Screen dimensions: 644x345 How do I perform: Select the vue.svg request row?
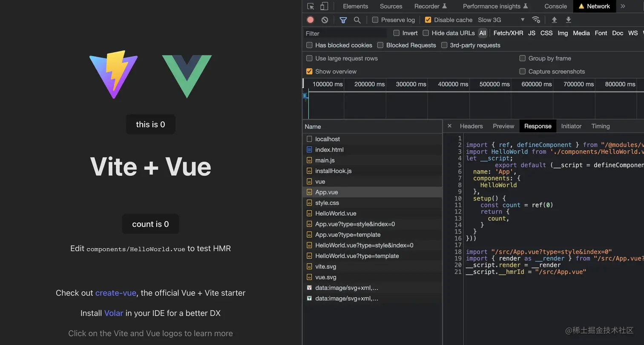(372, 277)
